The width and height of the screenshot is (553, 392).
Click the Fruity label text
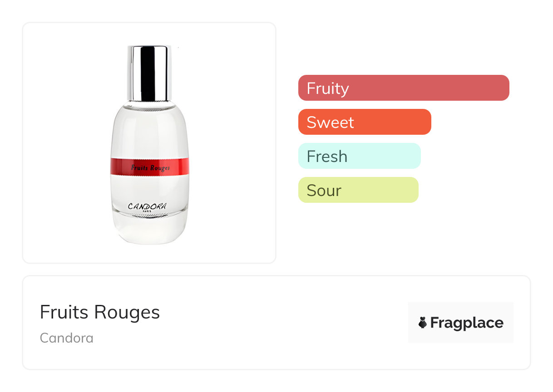click(x=328, y=88)
